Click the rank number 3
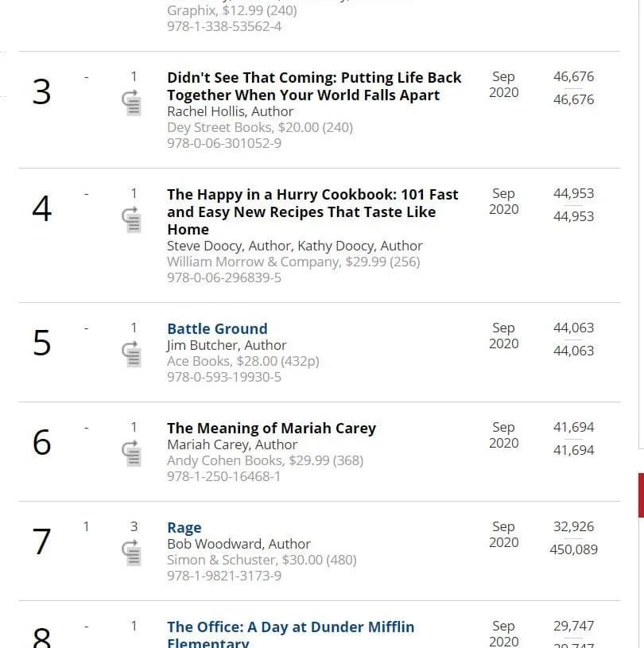The width and height of the screenshot is (644, 648). tap(41, 93)
